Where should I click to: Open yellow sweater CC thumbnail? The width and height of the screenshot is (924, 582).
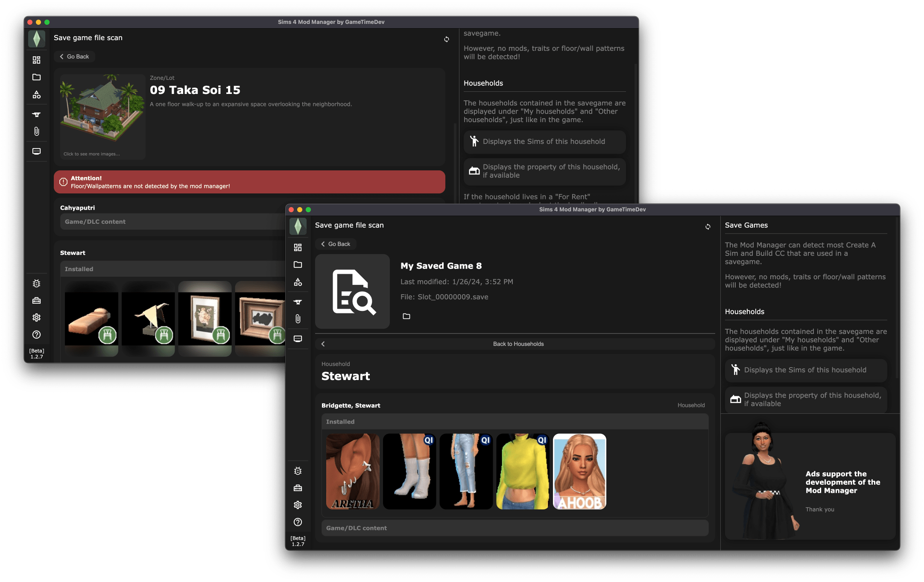pyautogui.click(x=523, y=471)
